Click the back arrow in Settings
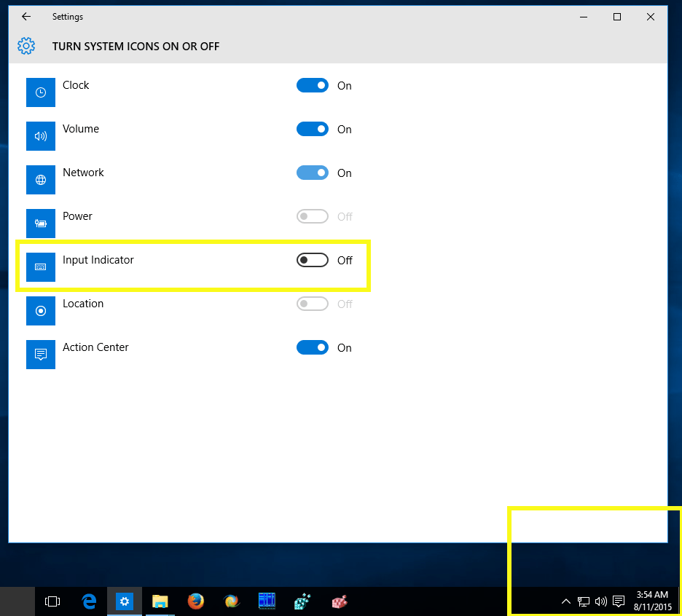 pos(26,16)
